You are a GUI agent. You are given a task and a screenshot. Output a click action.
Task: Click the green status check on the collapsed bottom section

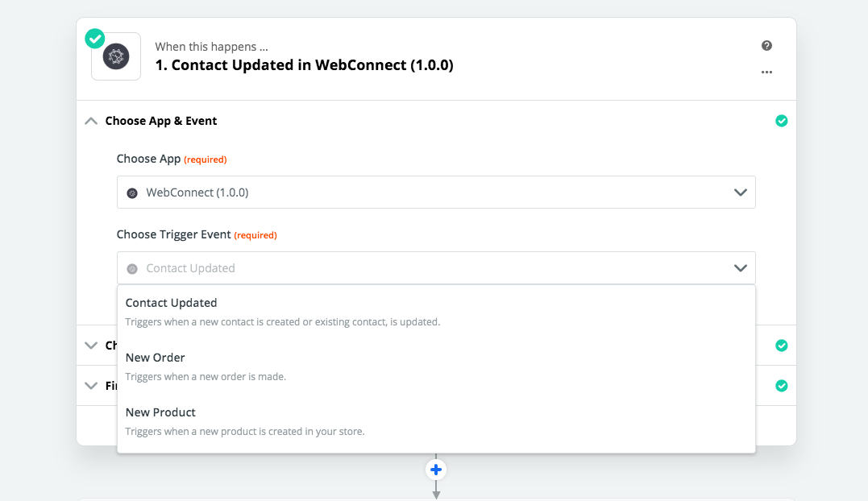click(781, 386)
